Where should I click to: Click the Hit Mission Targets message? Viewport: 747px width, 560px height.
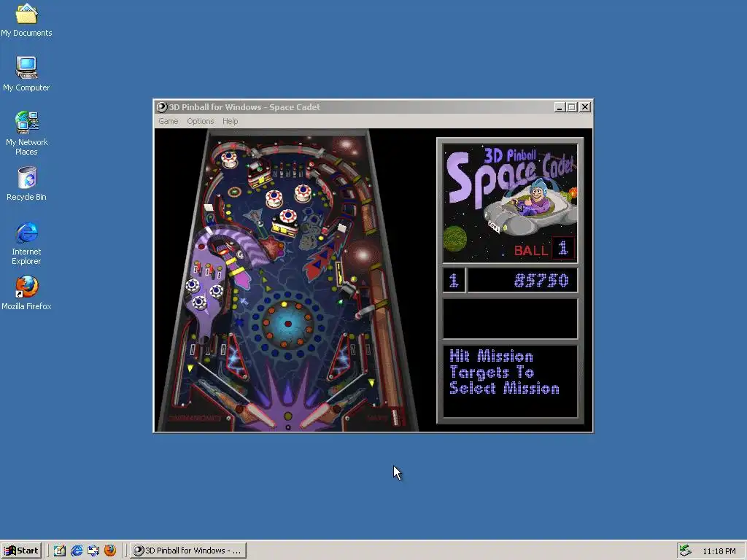504,373
